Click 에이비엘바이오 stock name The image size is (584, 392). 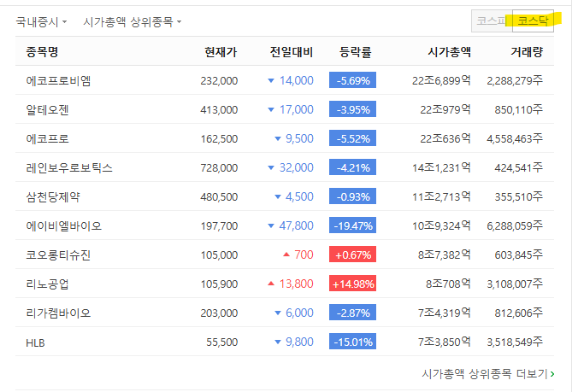(64, 225)
